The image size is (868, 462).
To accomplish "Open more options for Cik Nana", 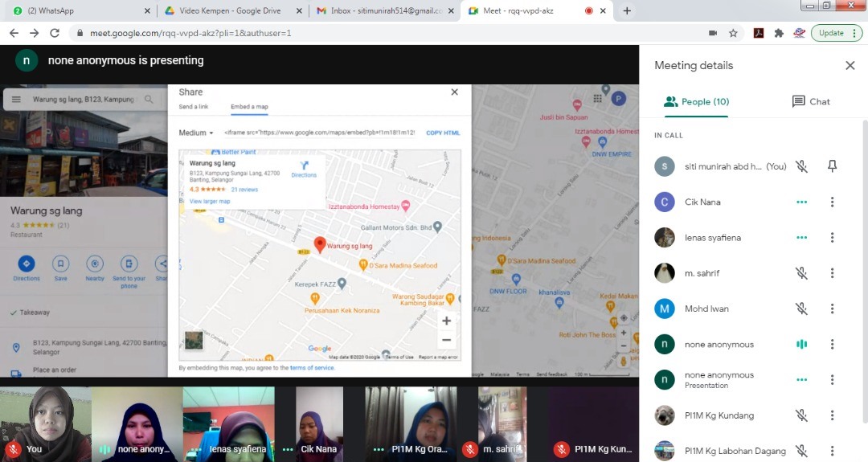I will click(x=833, y=202).
